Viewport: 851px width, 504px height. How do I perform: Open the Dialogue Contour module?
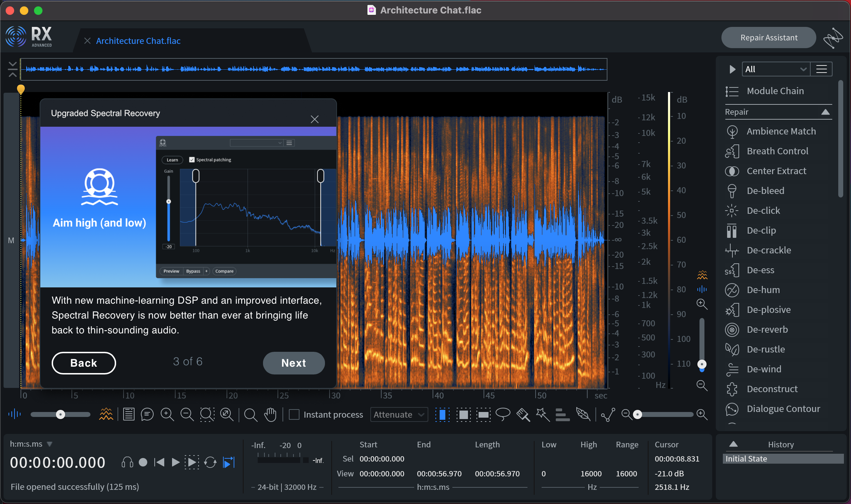(783, 409)
